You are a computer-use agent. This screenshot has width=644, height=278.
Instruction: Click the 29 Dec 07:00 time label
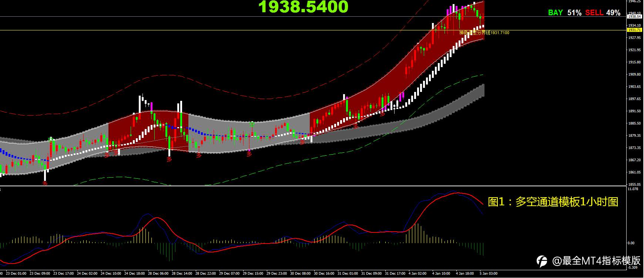click(x=229, y=274)
